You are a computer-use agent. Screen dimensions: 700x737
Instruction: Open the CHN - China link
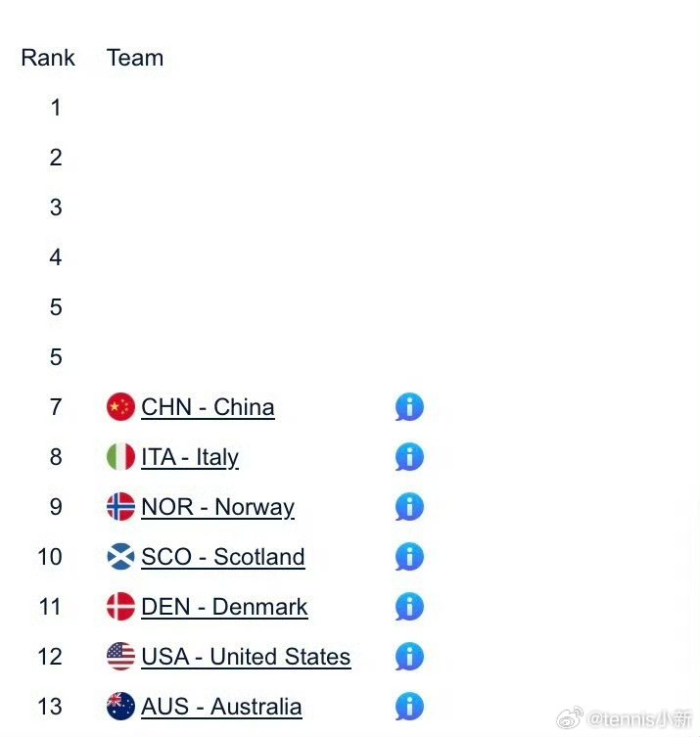tap(208, 407)
